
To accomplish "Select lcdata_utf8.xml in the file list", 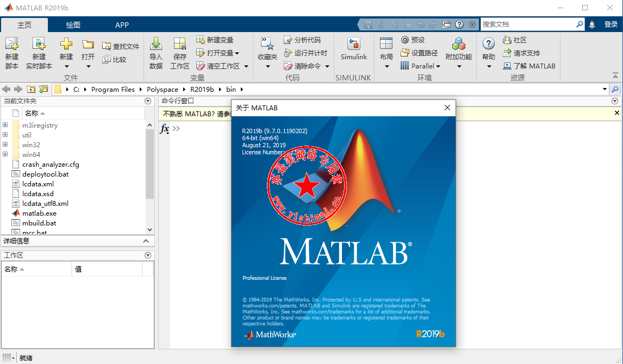I will [45, 204].
